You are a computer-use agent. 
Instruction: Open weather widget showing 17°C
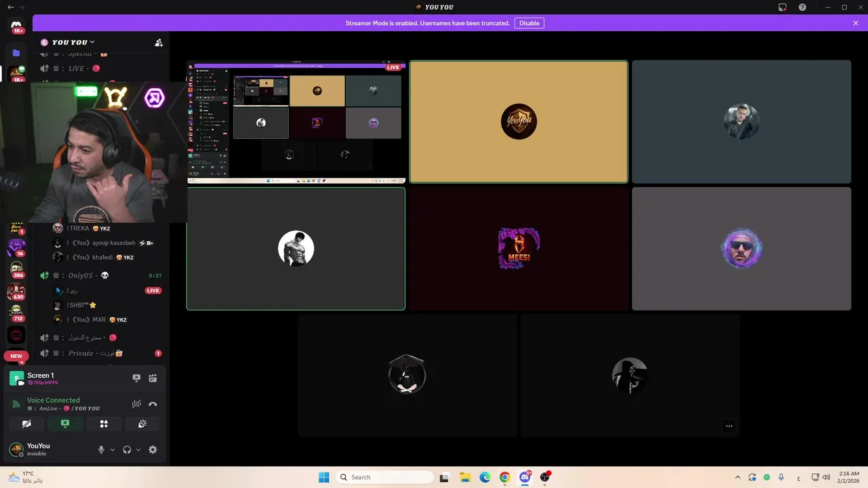point(24,477)
